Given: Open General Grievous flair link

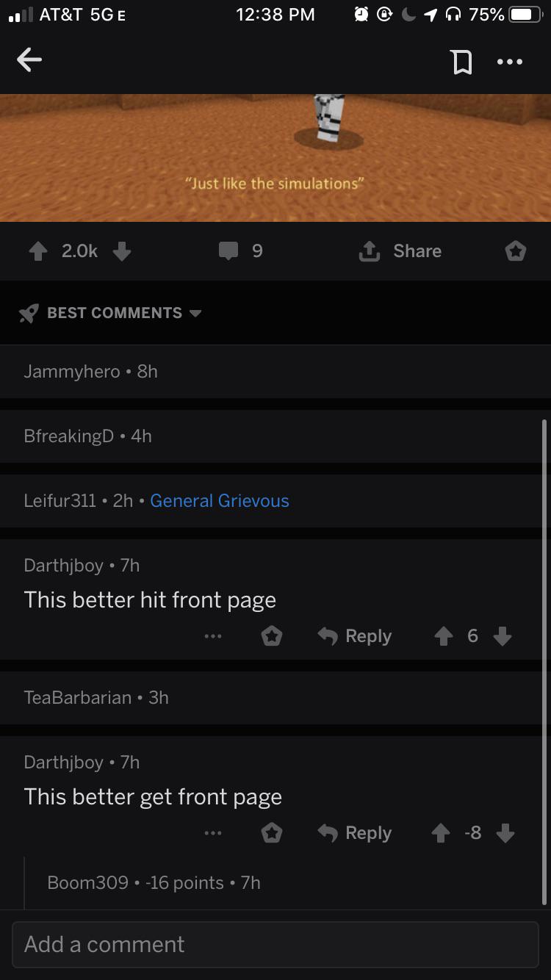Looking at the screenshot, I should pos(219,500).
